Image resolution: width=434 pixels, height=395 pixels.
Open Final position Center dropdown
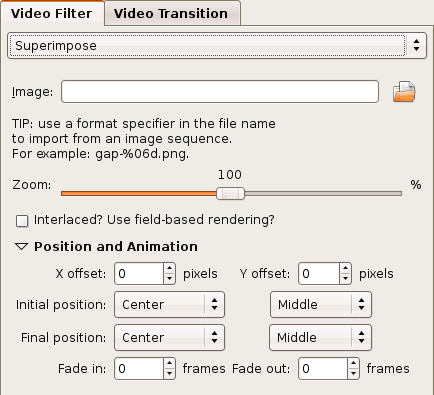coord(169,337)
